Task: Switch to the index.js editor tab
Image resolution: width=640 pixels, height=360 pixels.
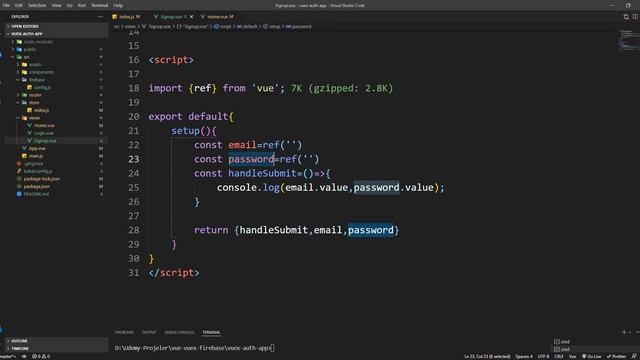Action: [x=127, y=17]
